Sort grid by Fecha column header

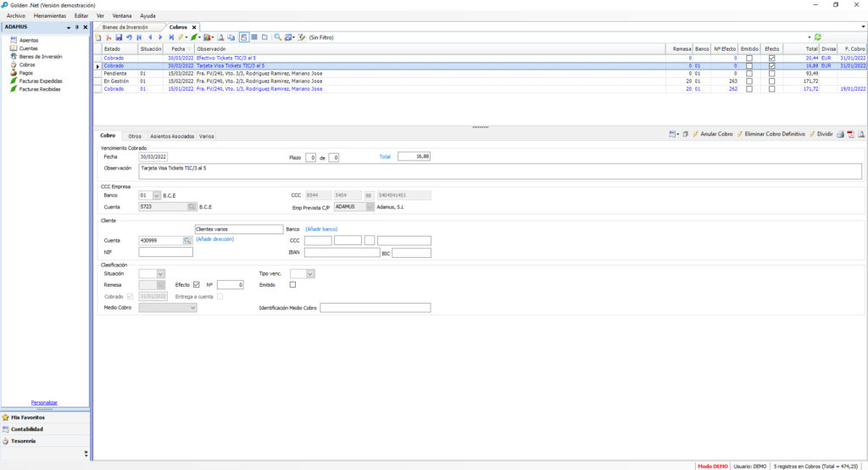point(178,48)
